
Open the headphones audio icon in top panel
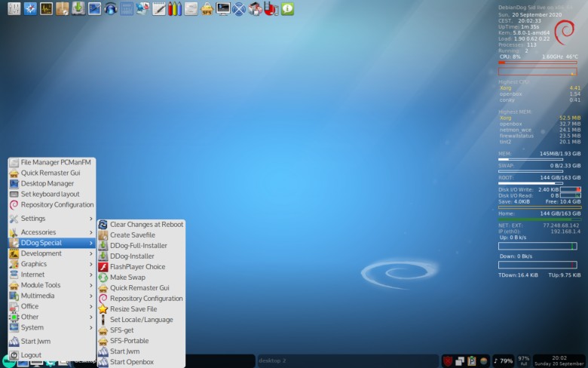[111, 9]
